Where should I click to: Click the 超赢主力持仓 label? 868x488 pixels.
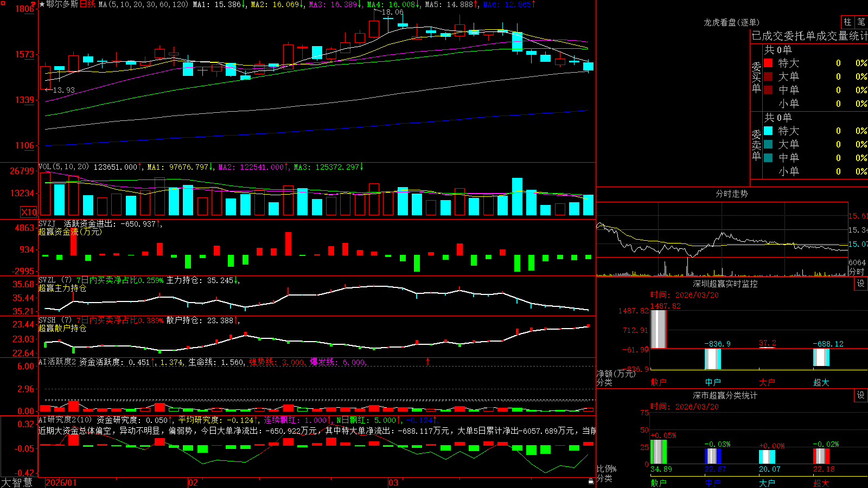pos(62,288)
